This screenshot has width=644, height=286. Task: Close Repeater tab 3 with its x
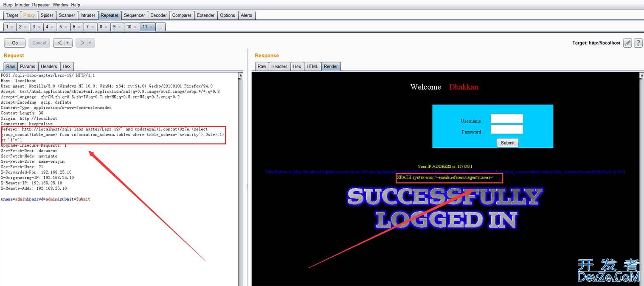point(39,27)
